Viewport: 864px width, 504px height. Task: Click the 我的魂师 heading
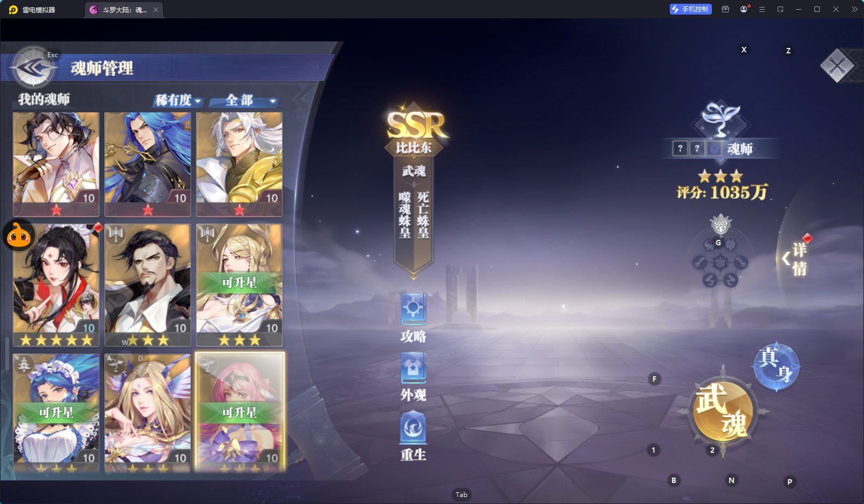tap(44, 99)
